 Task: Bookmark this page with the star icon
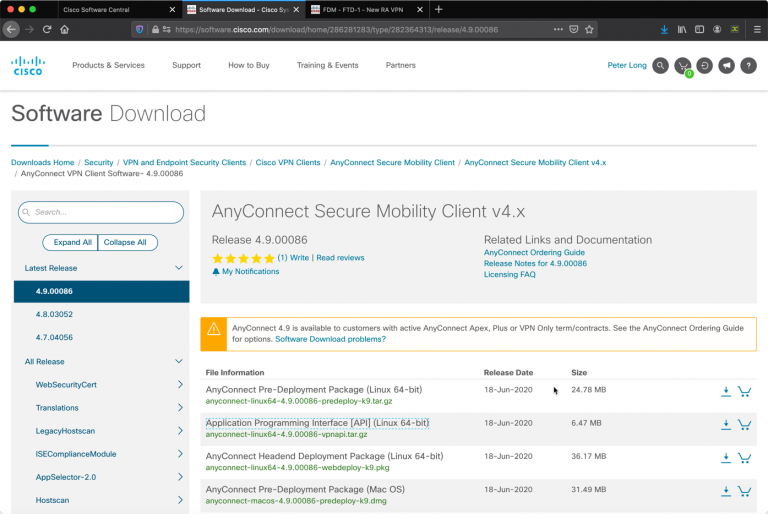tap(589, 29)
